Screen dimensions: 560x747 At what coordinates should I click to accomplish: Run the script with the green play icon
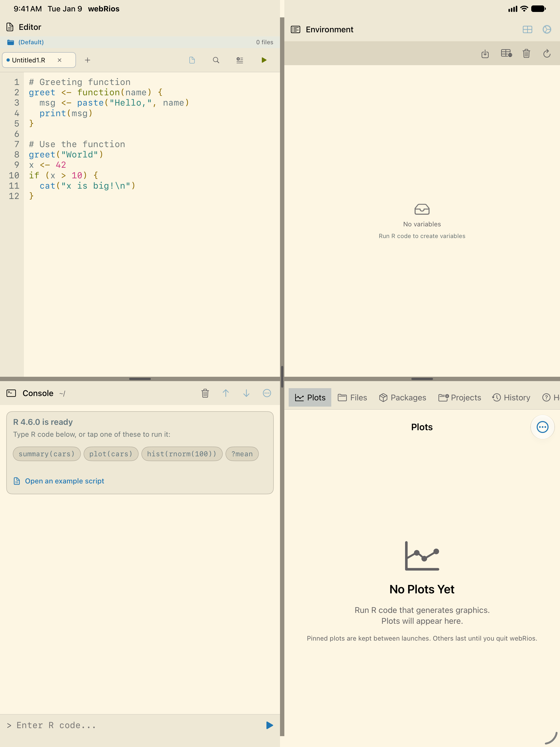[264, 60]
